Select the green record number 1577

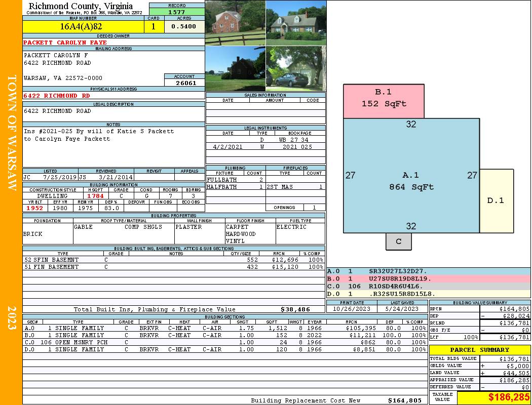[x=177, y=12]
